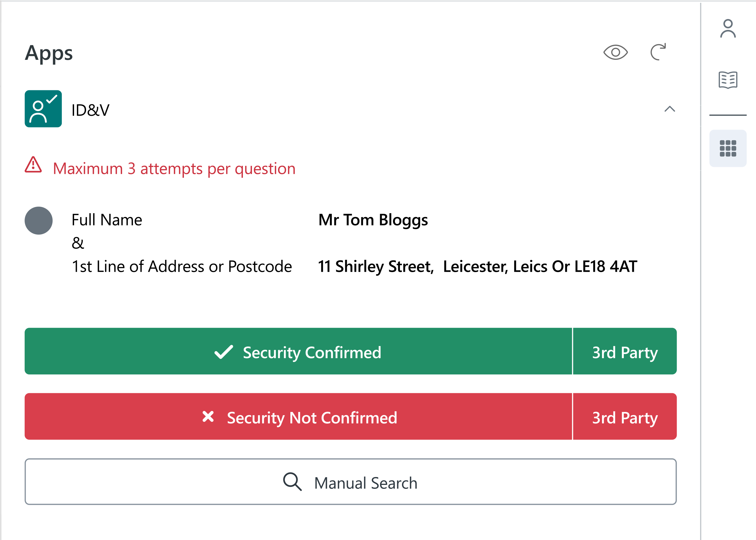The height and width of the screenshot is (540, 756).
Task: Open Manual Search
Action: pyautogui.click(x=350, y=482)
